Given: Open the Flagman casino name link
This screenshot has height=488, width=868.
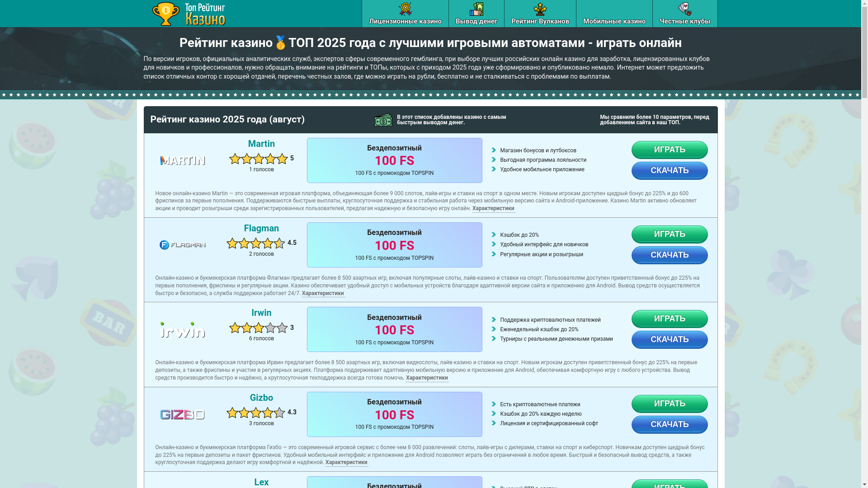Looking at the screenshot, I should click(x=261, y=228).
